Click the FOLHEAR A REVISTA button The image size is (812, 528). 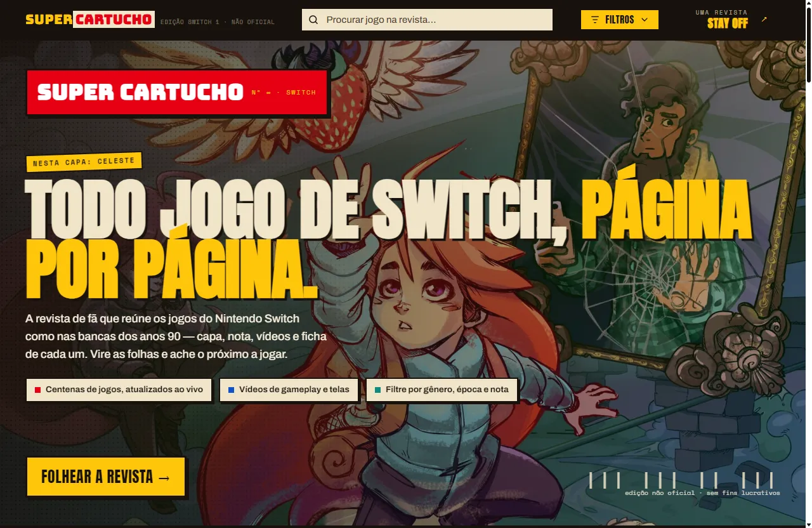106,477
